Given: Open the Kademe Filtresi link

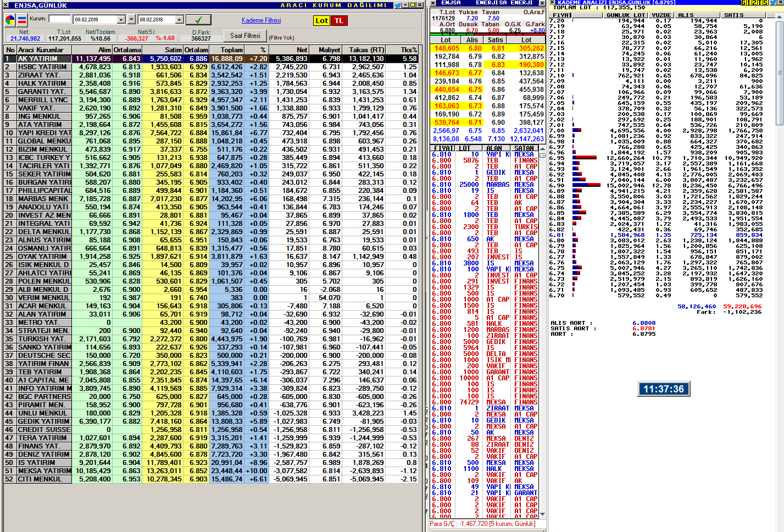Looking at the screenshot, I should point(261,20).
